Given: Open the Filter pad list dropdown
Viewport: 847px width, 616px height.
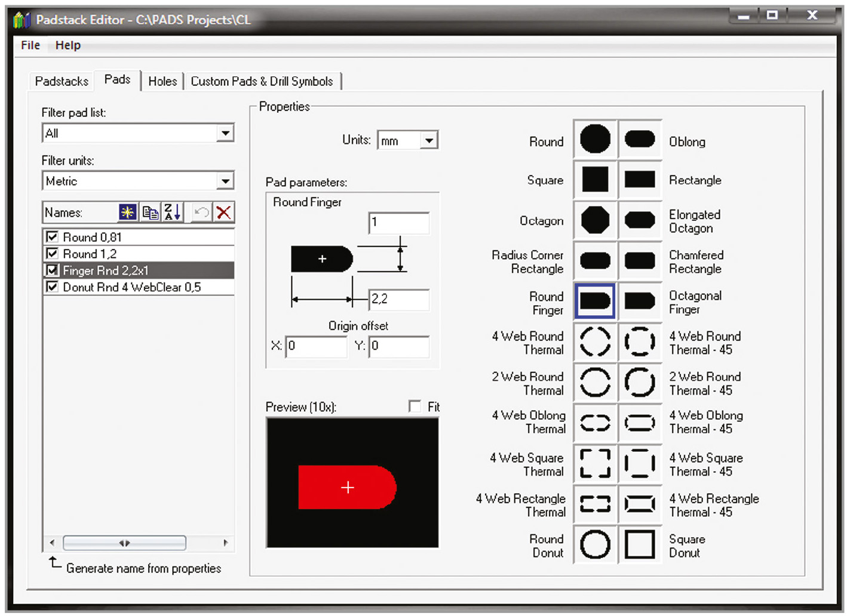Looking at the screenshot, I should pyautogui.click(x=225, y=133).
